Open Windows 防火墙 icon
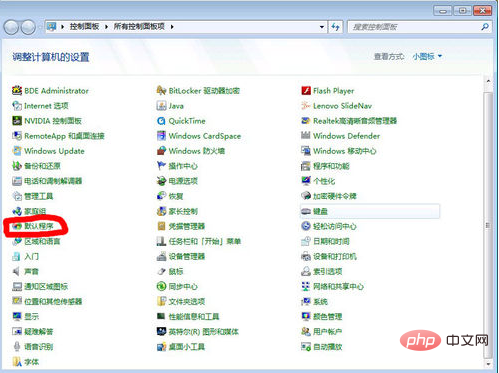The height and width of the screenshot is (373, 499). [x=161, y=151]
